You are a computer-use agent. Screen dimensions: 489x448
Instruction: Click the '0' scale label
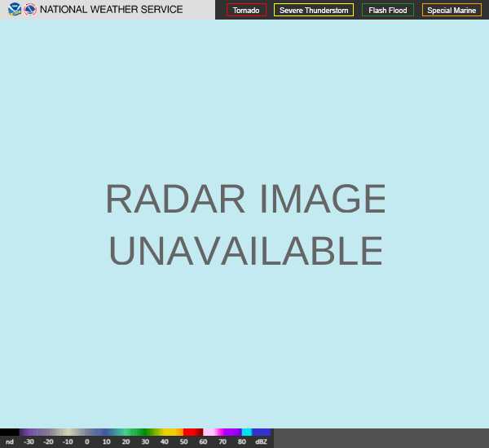pos(87,441)
